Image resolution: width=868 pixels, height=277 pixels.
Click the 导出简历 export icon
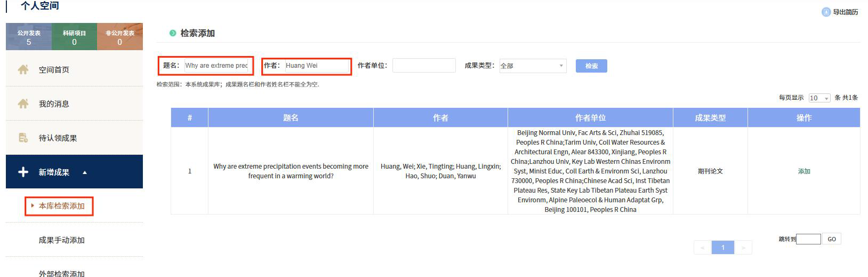coord(826,12)
